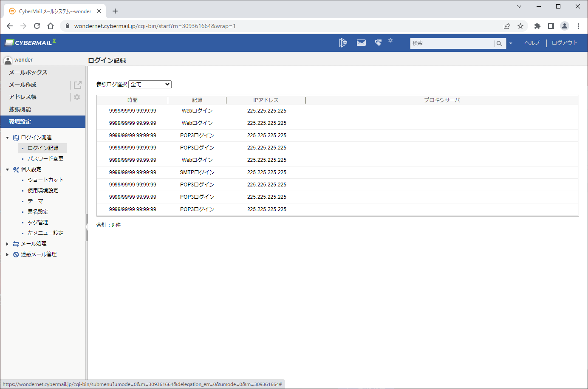Open the browser side panel icon
588x389 pixels.
(x=551, y=26)
